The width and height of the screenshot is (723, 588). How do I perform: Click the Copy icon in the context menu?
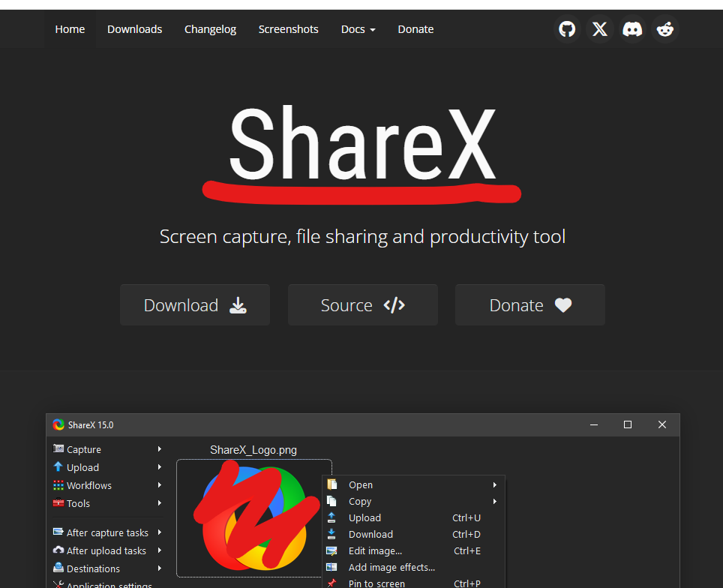(x=331, y=501)
